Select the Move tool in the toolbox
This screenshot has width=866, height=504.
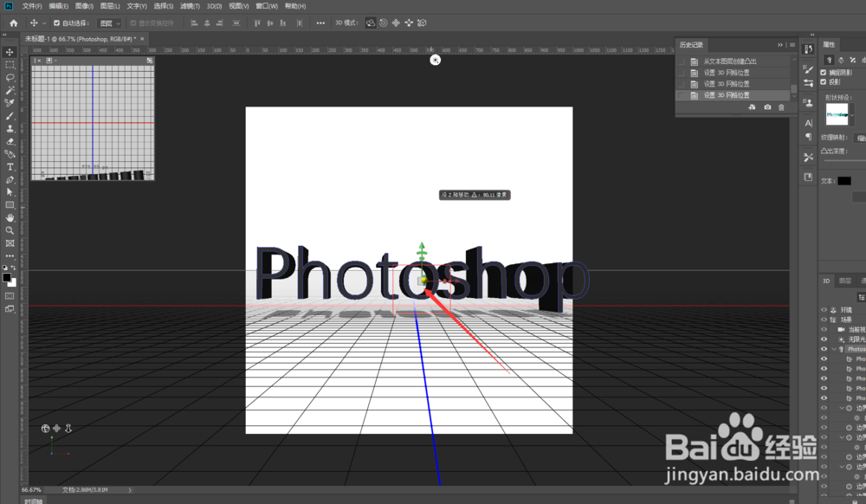pyautogui.click(x=10, y=52)
